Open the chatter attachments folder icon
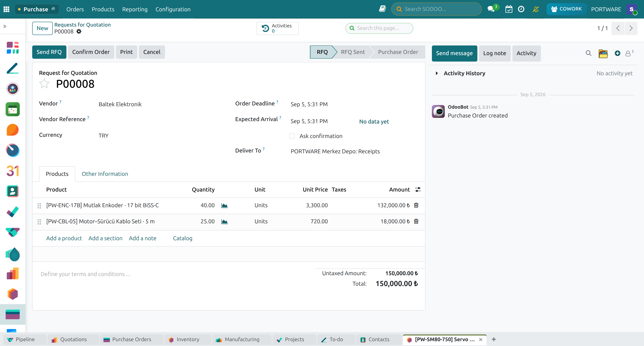 pos(603,53)
